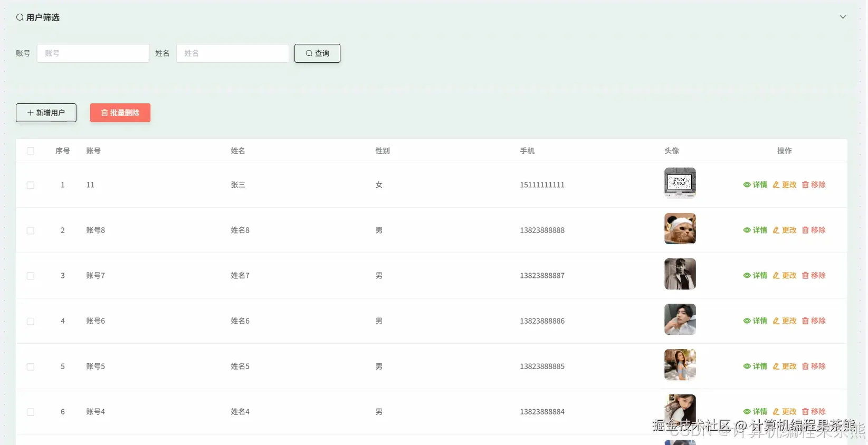868x445 pixels.
Task: Click account cell 账号5
Action: coord(96,366)
